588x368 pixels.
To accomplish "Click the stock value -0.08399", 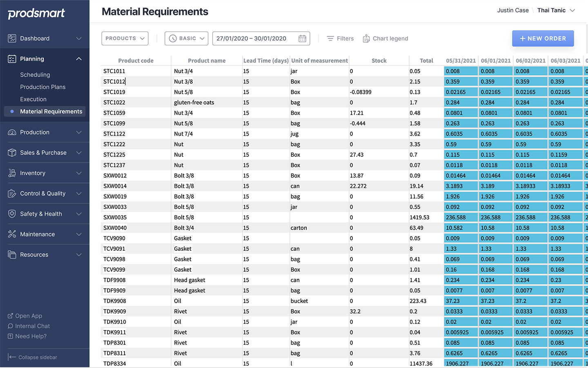I will click(361, 92).
